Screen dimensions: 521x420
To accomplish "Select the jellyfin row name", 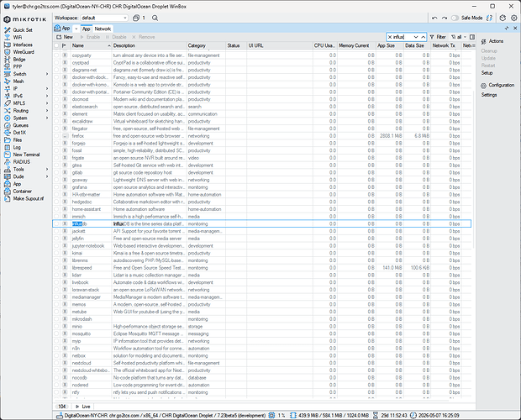I will [x=78, y=239].
